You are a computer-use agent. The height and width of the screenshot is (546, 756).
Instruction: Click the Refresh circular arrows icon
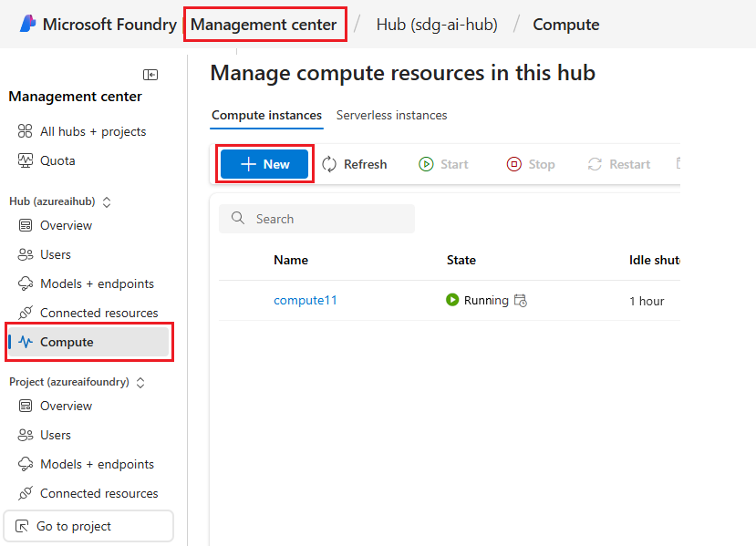(x=329, y=164)
